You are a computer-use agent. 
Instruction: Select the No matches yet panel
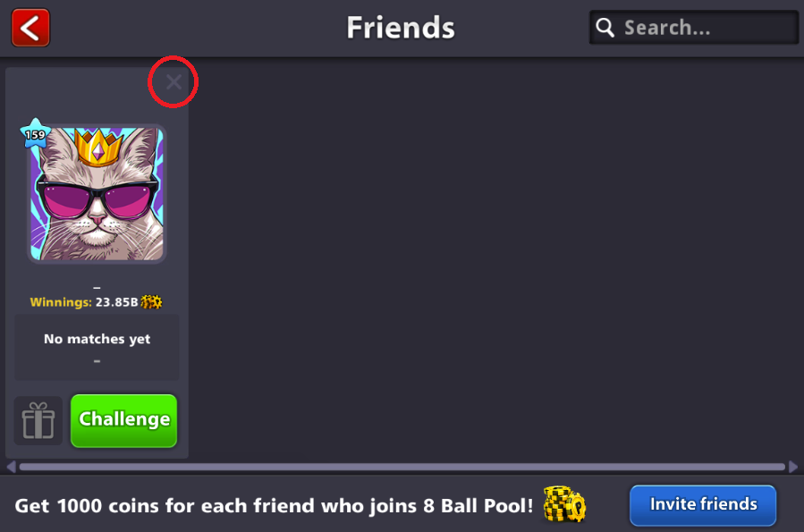[97, 348]
